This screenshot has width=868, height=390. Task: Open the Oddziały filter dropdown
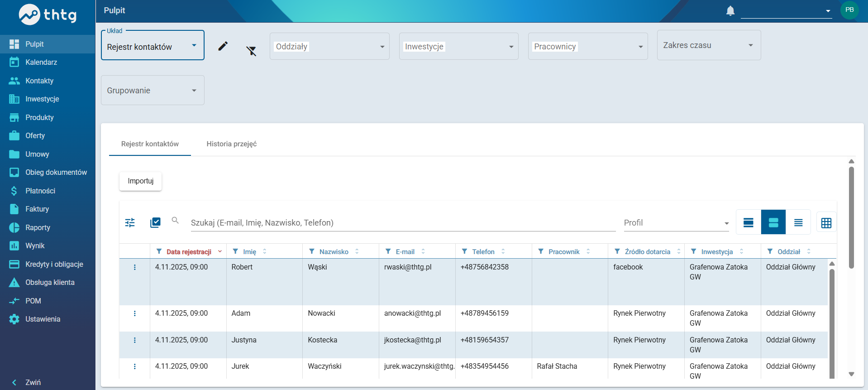tap(329, 46)
